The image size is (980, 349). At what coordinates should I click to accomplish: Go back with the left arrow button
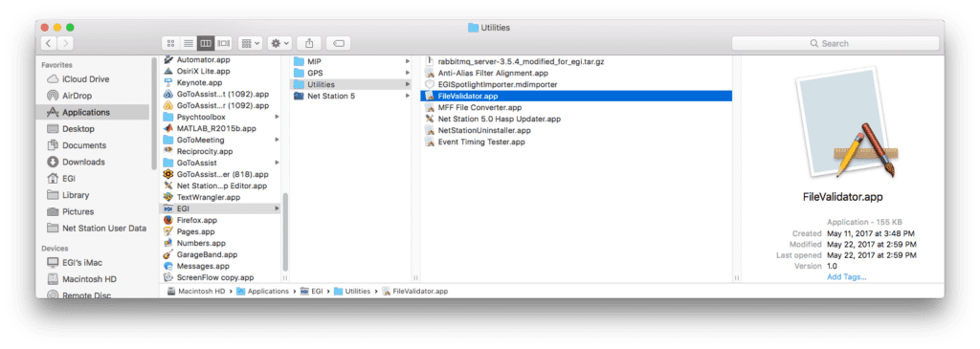pos(50,43)
